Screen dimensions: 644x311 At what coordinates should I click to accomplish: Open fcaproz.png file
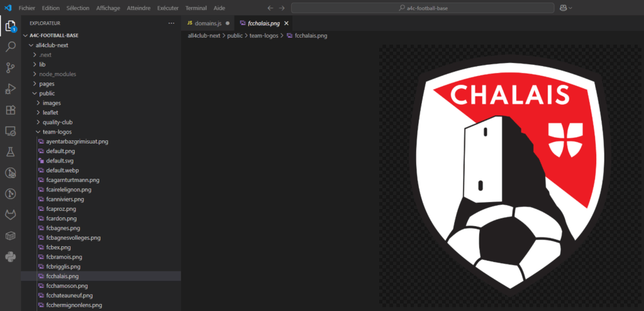(x=61, y=209)
